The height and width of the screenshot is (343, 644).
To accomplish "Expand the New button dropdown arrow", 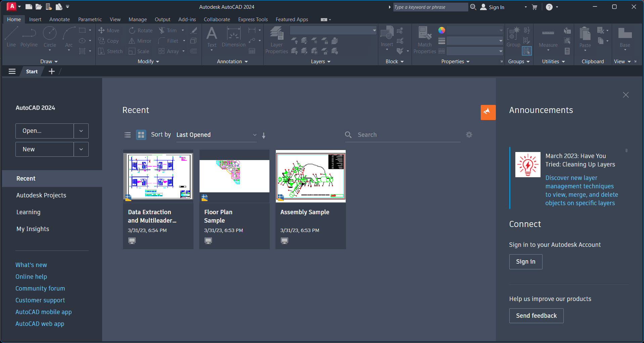I will (81, 149).
